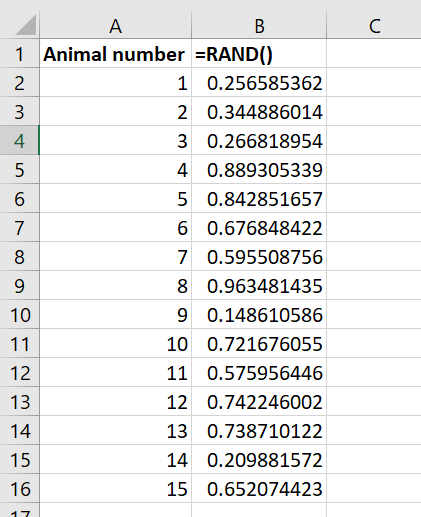Click animal number 13 cell in column A

pos(115,430)
